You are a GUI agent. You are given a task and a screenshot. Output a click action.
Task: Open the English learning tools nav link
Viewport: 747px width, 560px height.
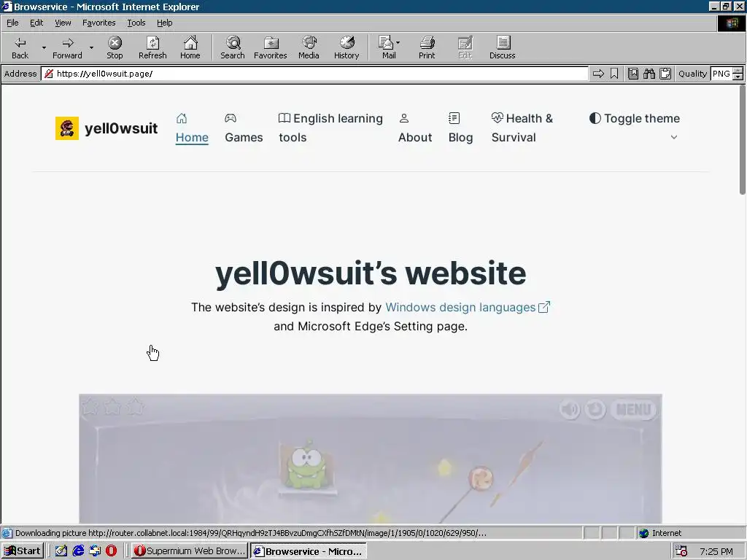330,128
